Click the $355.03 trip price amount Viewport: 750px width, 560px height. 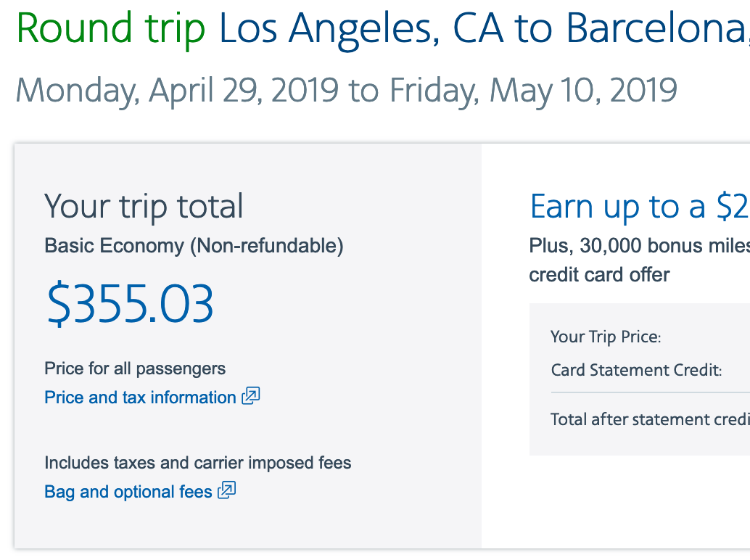(x=131, y=303)
